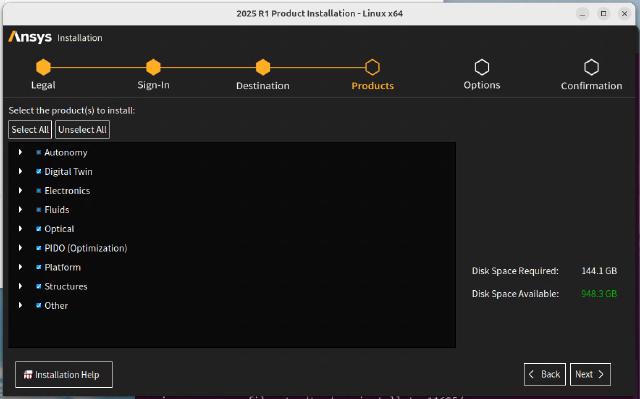Expand the PIDO (Optimization) node
The image size is (640, 399).
click(x=20, y=248)
